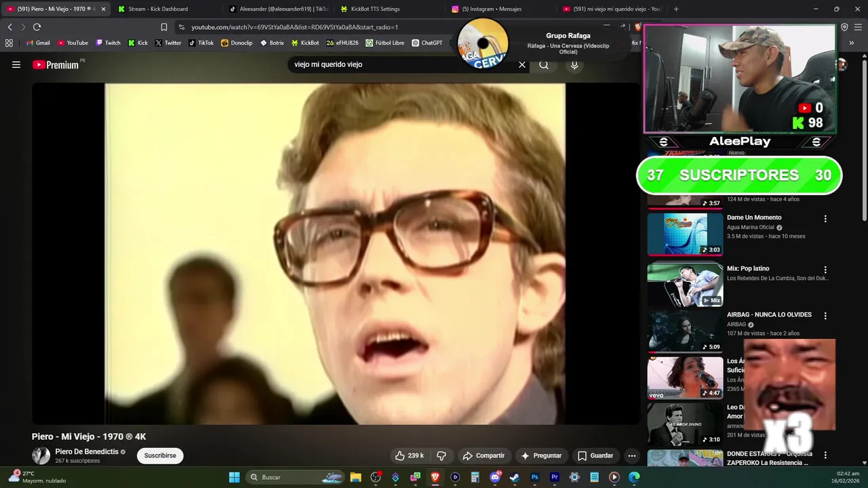Open the YouTube bookmark in the bookmarks bar
The image size is (868, 488).
click(x=73, y=43)
